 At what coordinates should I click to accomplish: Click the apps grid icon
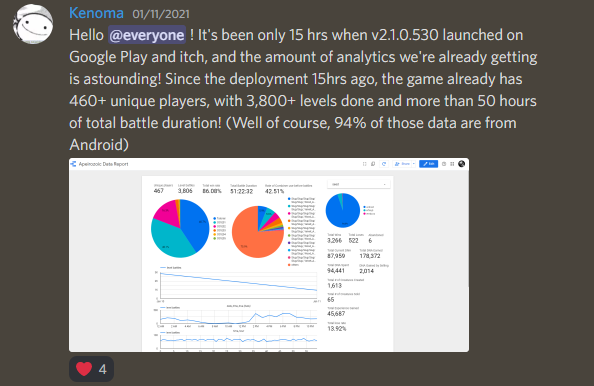(452, 164)
